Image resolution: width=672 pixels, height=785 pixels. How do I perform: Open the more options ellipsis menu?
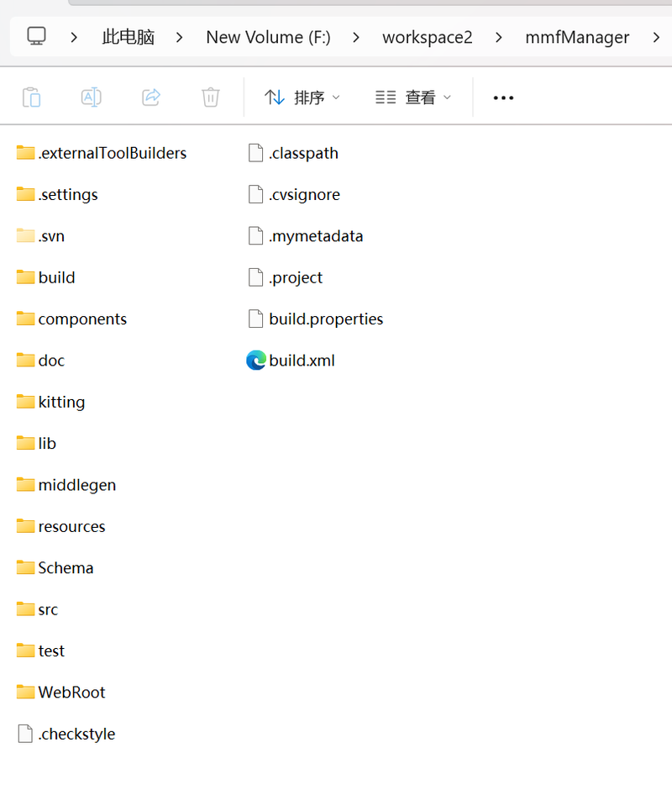tap(503, 97)
